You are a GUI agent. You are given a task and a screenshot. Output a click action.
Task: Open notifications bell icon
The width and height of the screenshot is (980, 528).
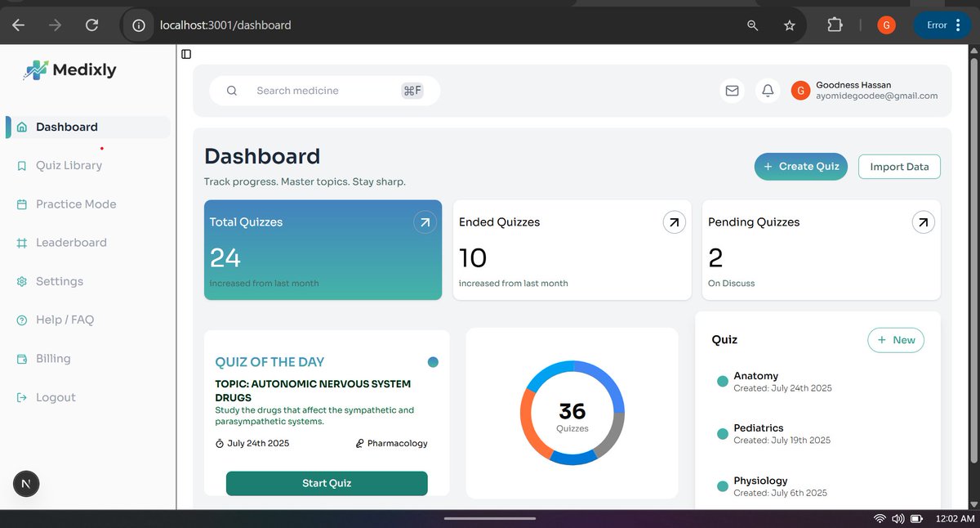pyautogui.click(x=768, y=91)
